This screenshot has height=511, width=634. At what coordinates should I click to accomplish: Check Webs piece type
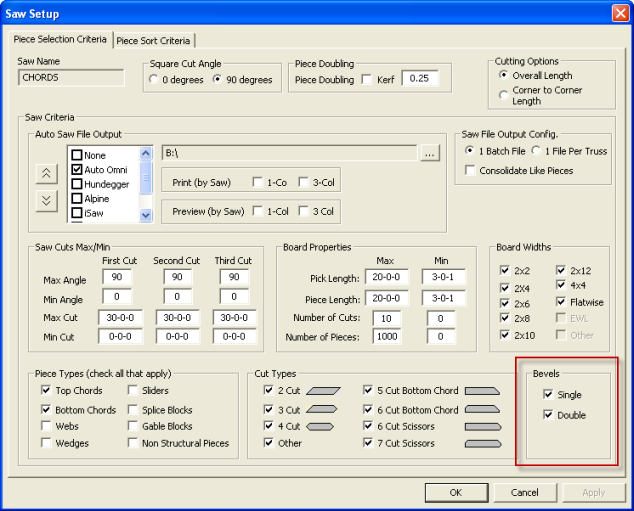[x=46, y=426]
